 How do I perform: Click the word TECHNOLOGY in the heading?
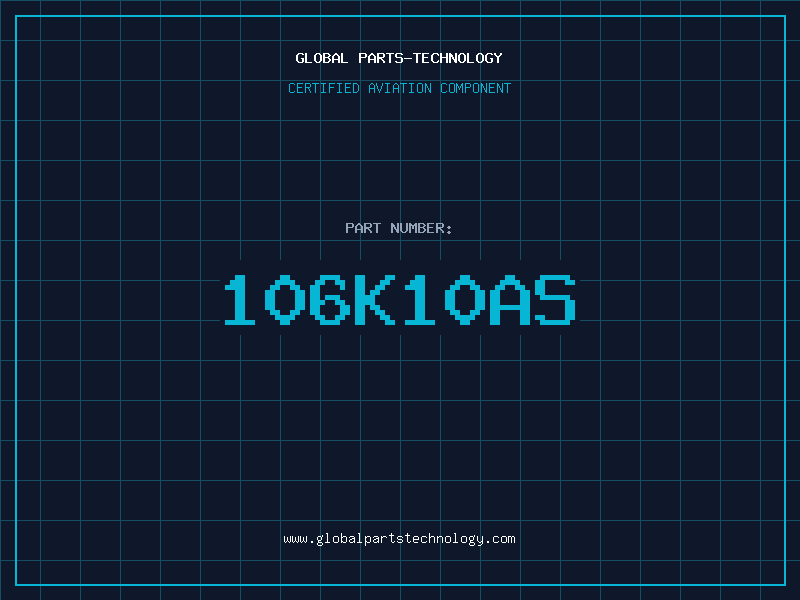pyautogui.click(x=458, y=58)
